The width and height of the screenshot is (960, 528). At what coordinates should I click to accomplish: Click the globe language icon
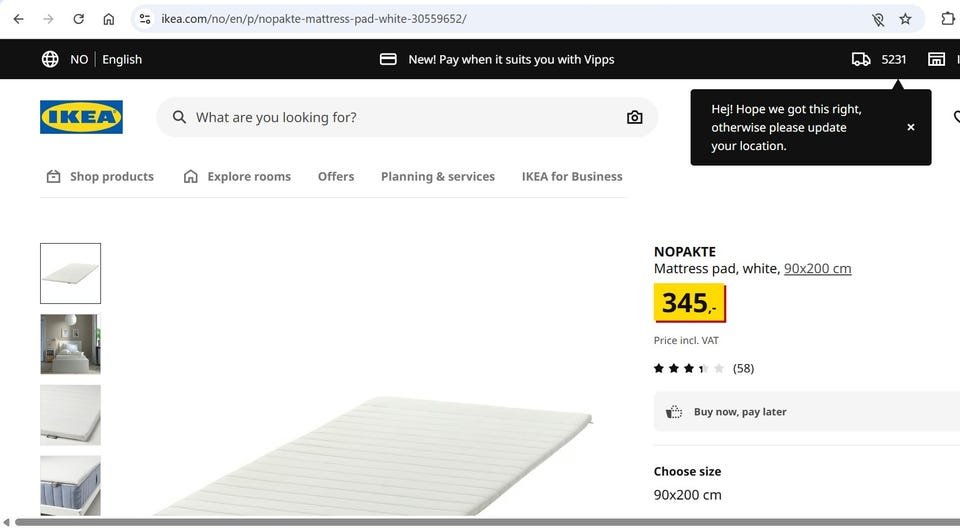(50, 59)
